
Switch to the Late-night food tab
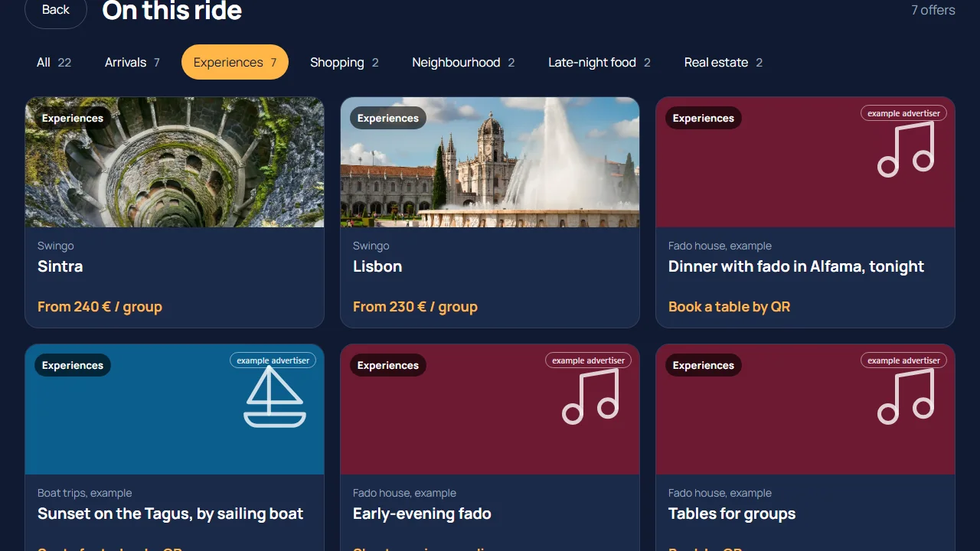tap(599, 62)
